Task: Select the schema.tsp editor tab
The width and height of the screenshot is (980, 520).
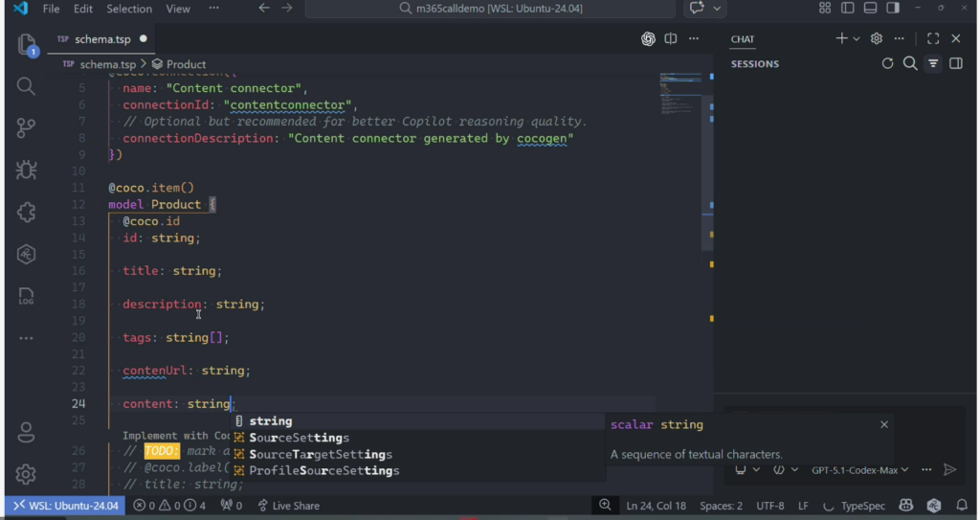Action: tap(102, 39)
